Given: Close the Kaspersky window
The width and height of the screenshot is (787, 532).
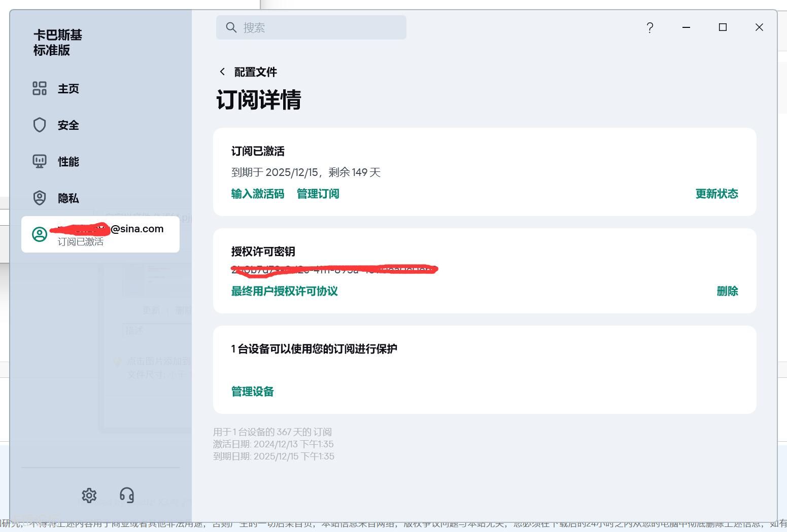Looking at the screenshot, I should pyautogui.click(x=760, y=27).
